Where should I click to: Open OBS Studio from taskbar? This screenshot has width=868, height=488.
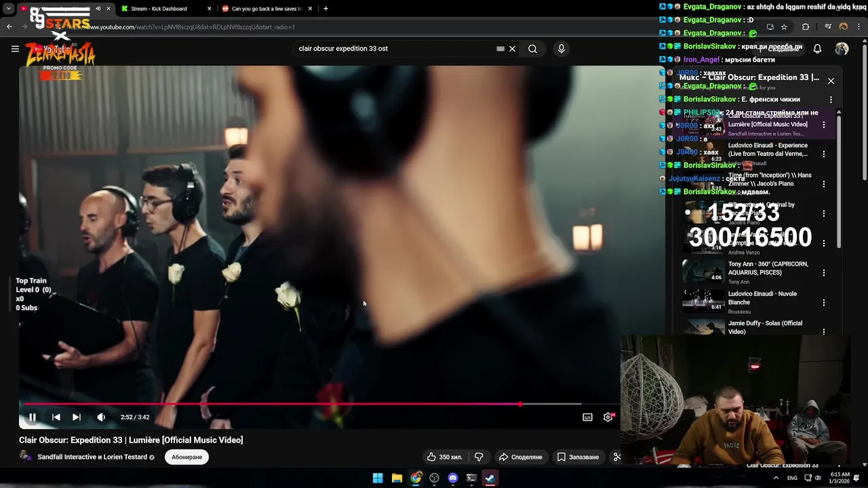pos(434,478)
